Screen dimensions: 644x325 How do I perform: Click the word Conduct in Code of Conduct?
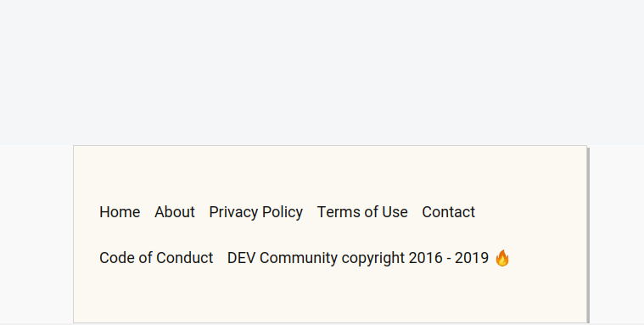[185, 258]
